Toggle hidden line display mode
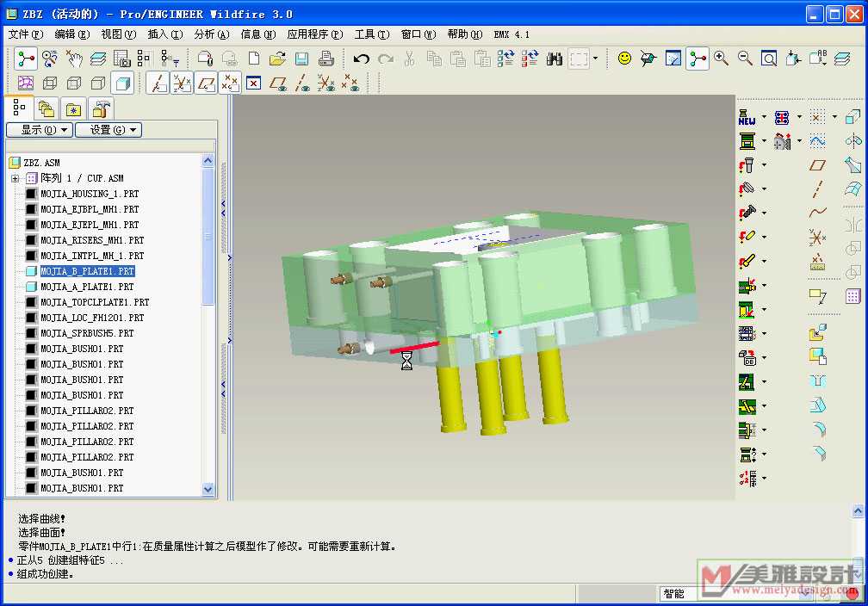868x606 pixels. [x=74, y=83]
